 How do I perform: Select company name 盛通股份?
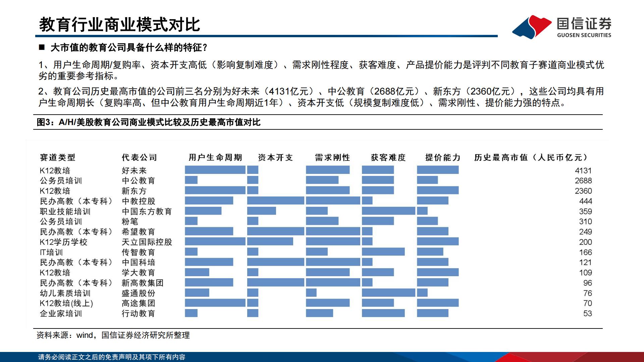click(139, 293)
